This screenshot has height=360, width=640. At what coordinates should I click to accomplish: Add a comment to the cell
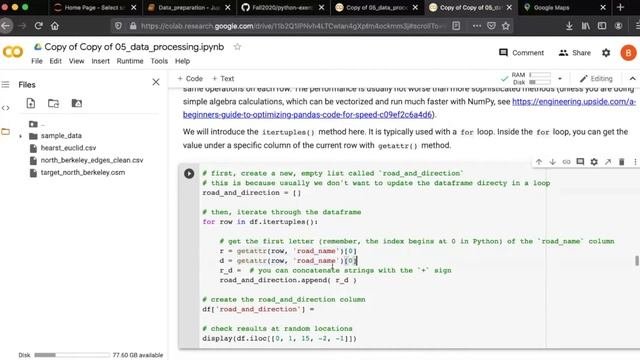[580, 162]
